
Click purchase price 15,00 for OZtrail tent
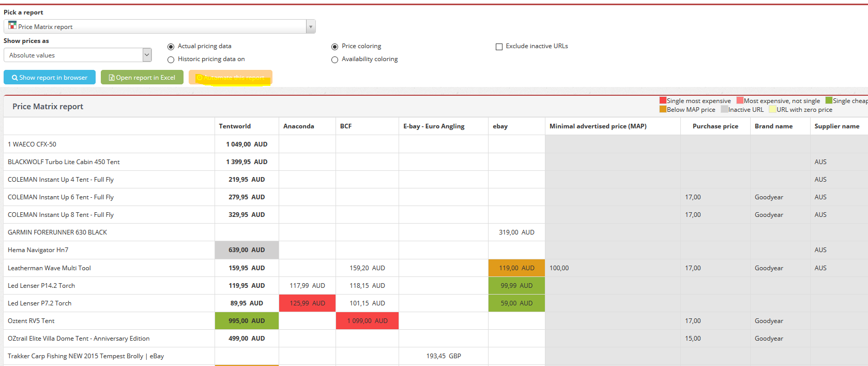coord(693,339)
